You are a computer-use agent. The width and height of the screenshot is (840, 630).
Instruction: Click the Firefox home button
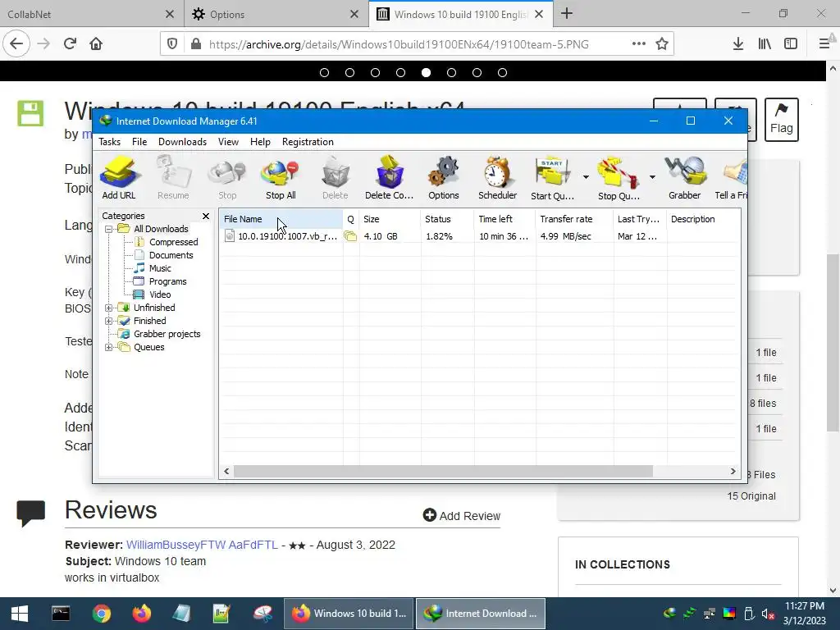click(x=96, y=43)
